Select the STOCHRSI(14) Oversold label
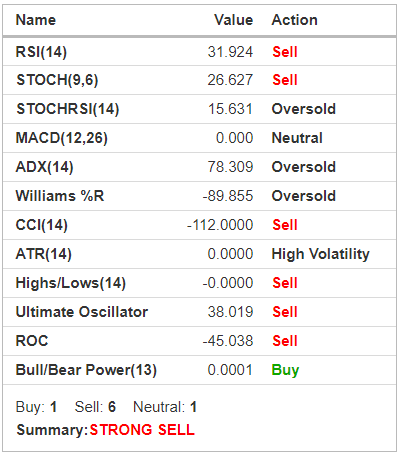Screen dimensions: 399x456 click(x=304, y=109)
